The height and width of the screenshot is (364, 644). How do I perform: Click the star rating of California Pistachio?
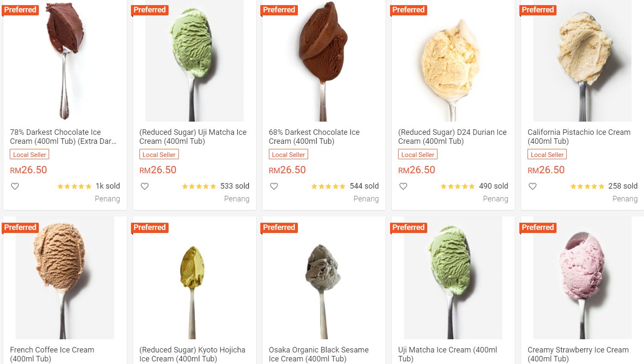(587, 186)
